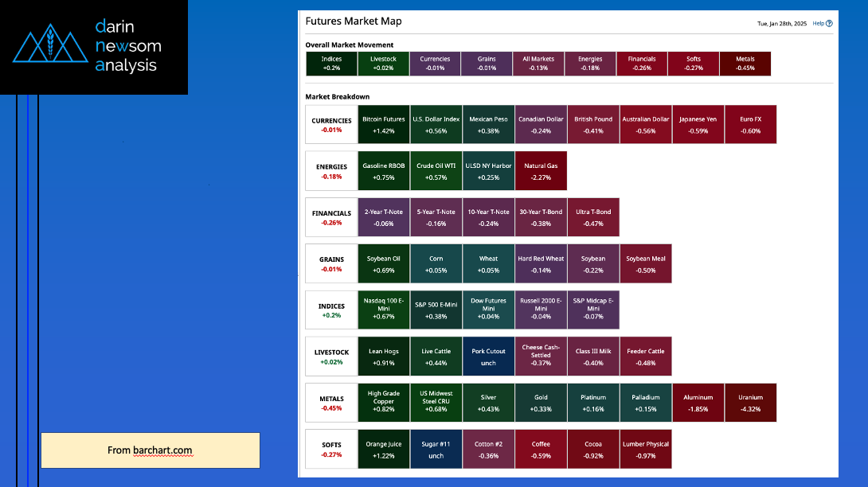
Task: Select the Bitcoin Futures tile
Action: tap(383, 124)
